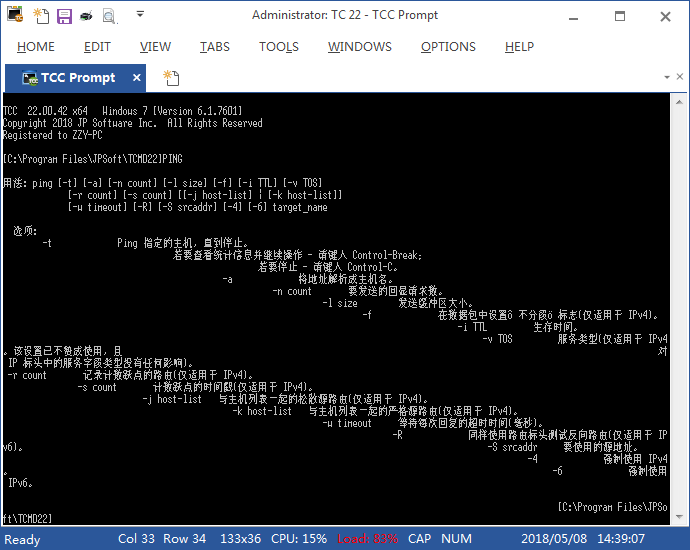Image resolution: width=690 pixels, height=550 pixels.
Task: Expand the Customize Quick Access Toolbar dropdown
Action: 140,15
